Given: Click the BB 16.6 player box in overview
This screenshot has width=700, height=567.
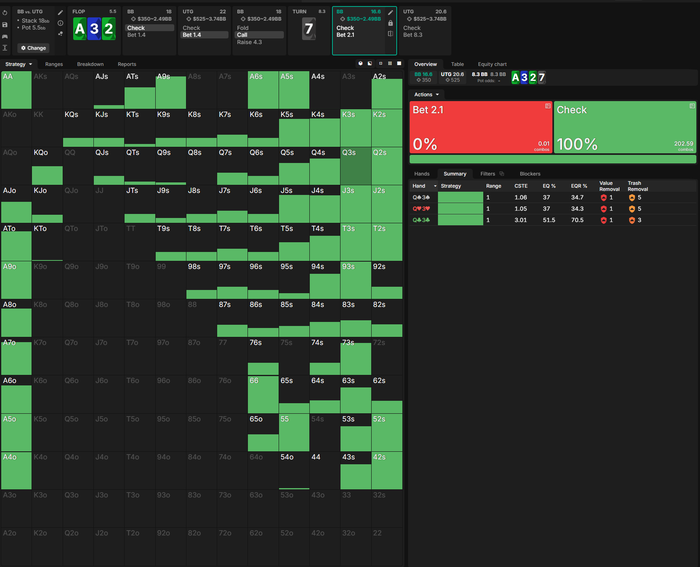Looking at the screenshot, I should (x=423, y=77).
